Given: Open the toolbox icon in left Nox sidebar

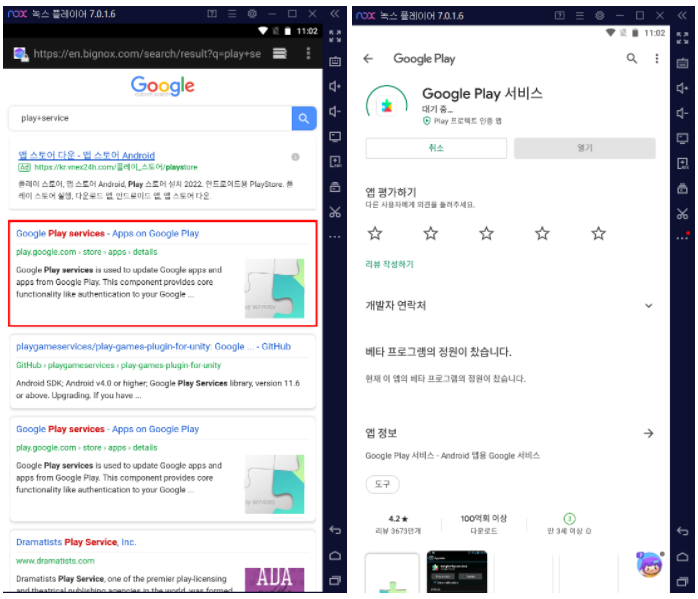Looking at the screenshot, I should [x=335, y=187].
